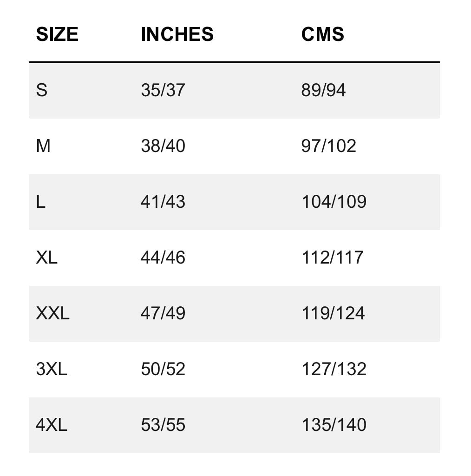Click the 41/43 inches value

[x=163, y=202]
